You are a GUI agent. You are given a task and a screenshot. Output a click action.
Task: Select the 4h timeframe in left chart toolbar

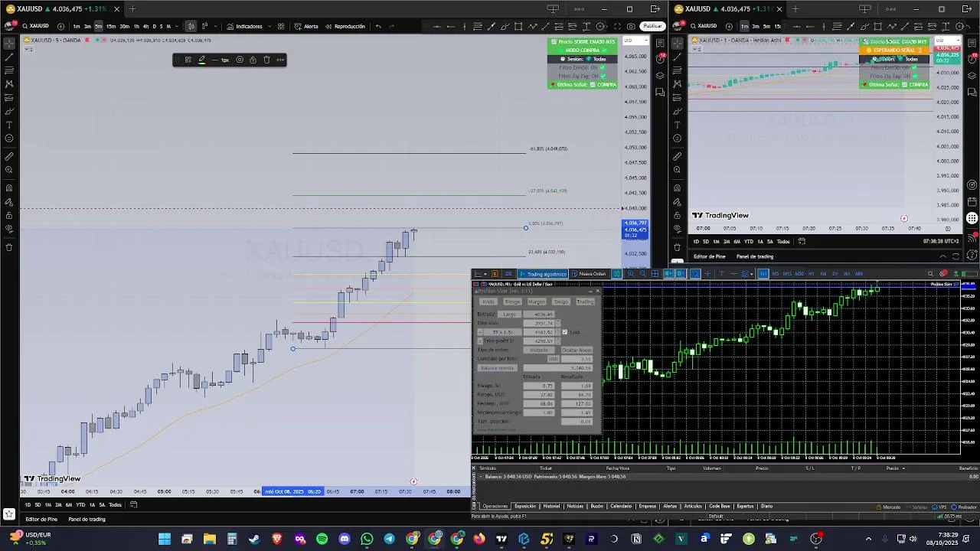[145, 26]
